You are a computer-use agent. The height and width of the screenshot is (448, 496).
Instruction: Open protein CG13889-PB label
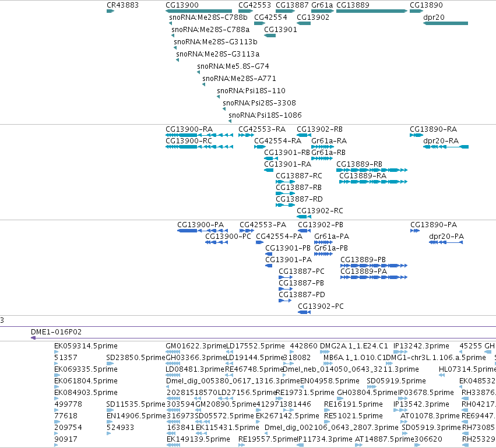pos(363,260)
